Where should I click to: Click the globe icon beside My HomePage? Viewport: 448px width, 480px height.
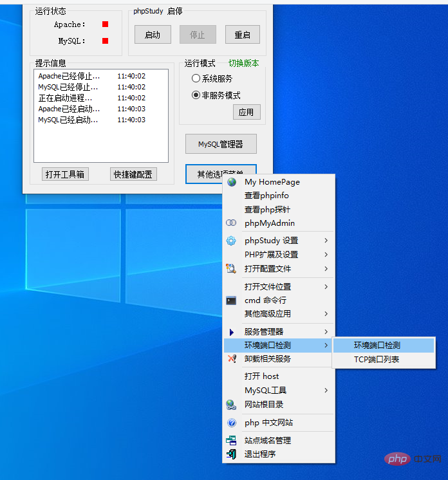click(x=232, y=182)
